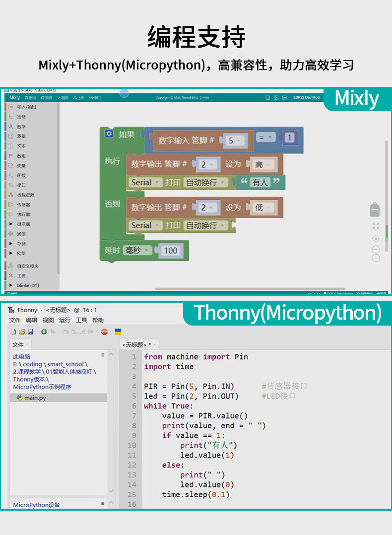Screen dimensions: 392x535
Task: Open the 数学 block category in Mixly
Action: tap(21, 127)
